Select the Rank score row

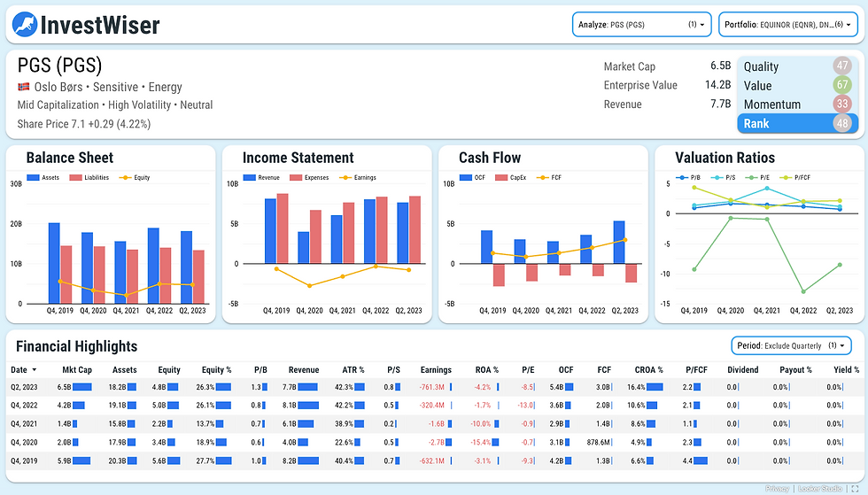point(798,123)
